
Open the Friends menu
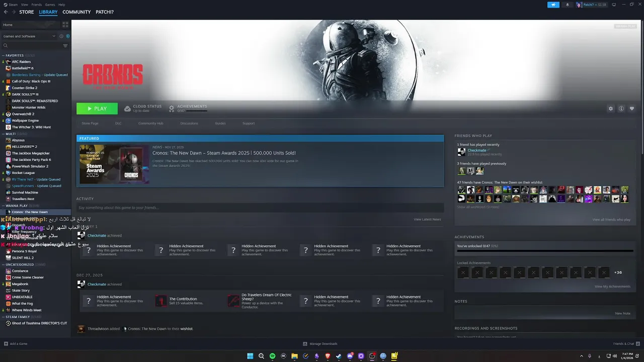[37, 5]
